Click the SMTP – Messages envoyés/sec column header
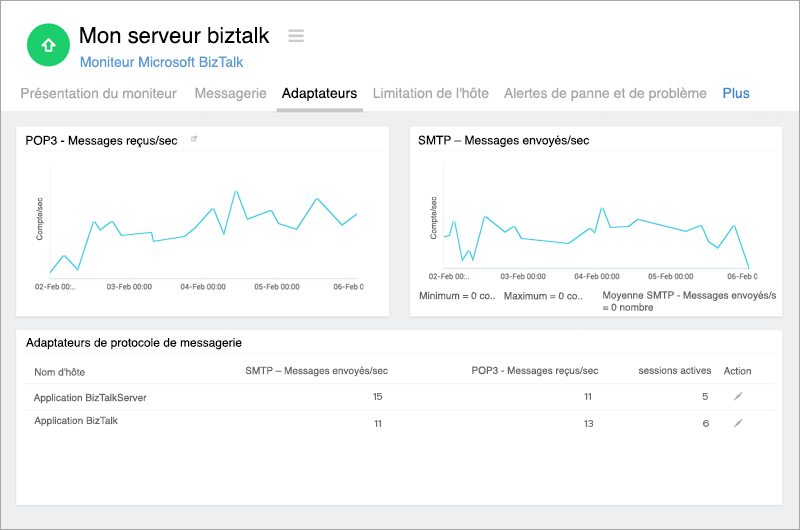Image resolution: width=800 pixels, height=530 pixels. click(316, 371)
